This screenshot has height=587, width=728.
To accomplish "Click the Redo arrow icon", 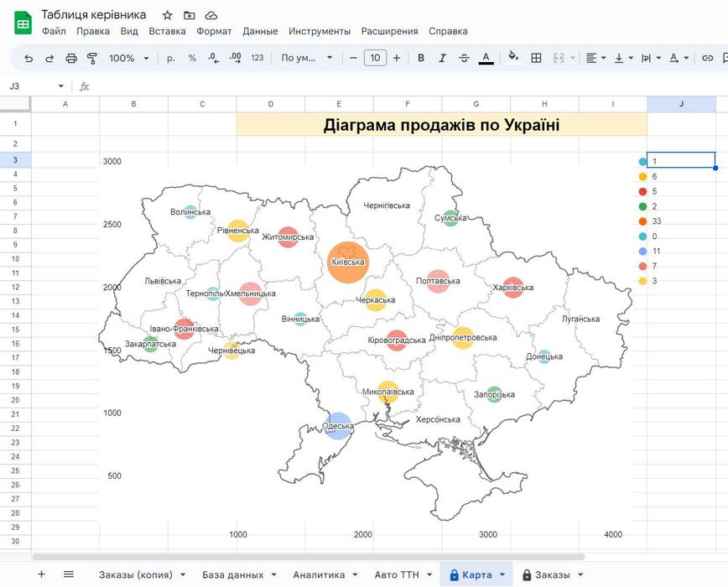I will coord(49,58).
